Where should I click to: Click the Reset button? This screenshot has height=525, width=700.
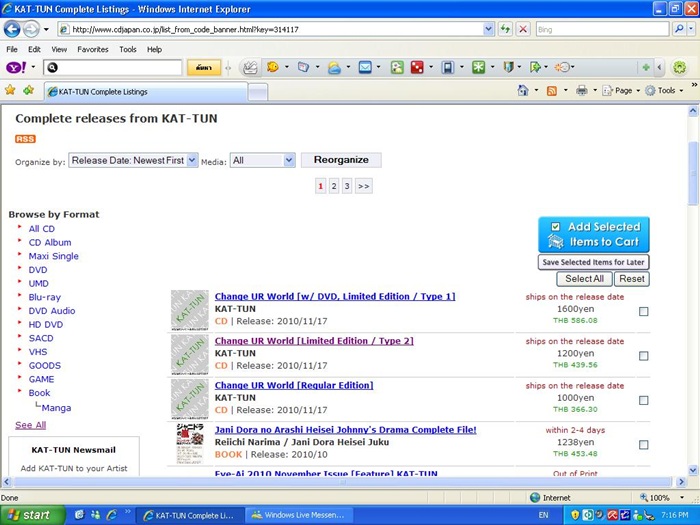click(632, 279)
